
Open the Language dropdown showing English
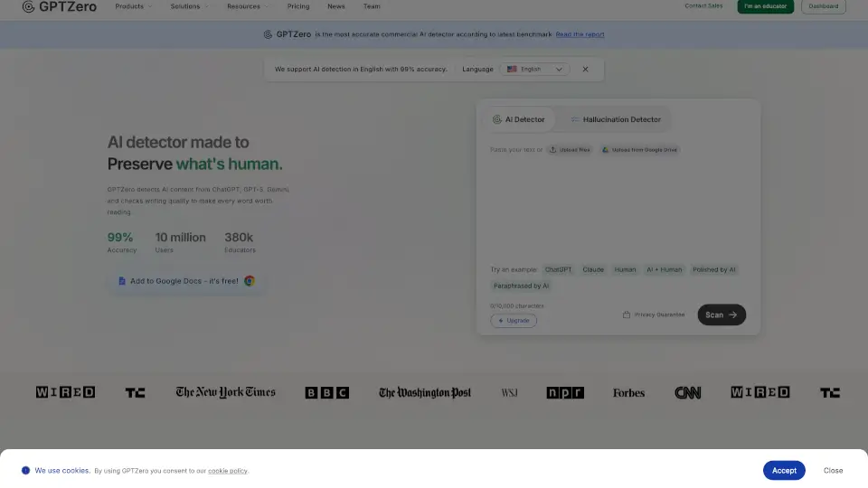coord(533,70)
